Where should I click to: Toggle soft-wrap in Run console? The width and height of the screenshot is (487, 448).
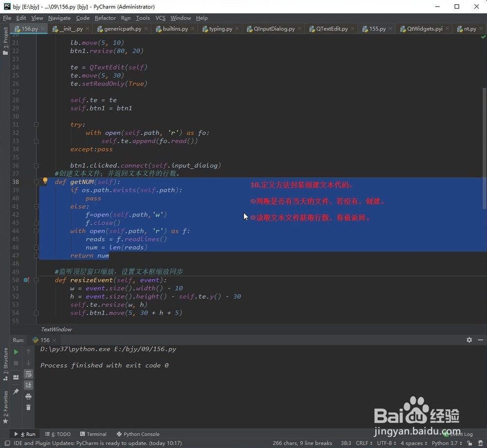tap(28, 374)
